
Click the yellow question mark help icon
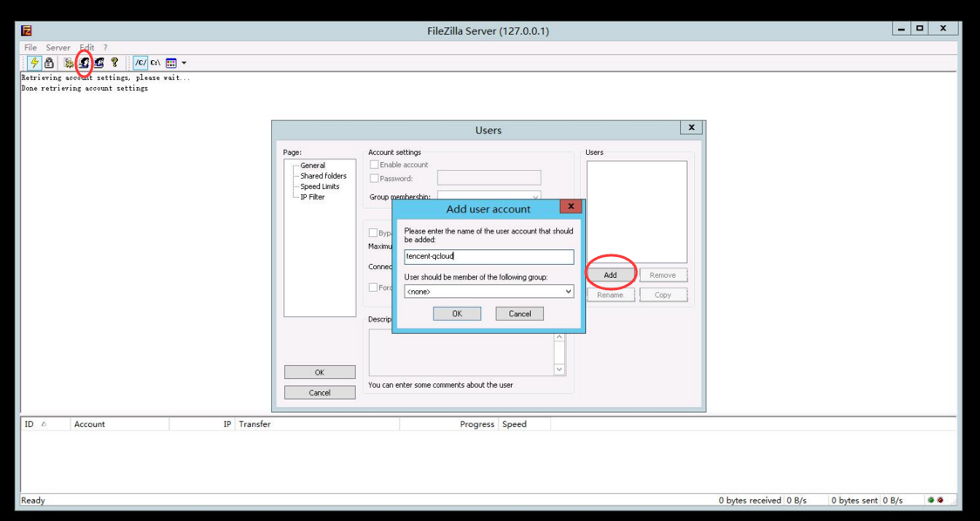114,63
